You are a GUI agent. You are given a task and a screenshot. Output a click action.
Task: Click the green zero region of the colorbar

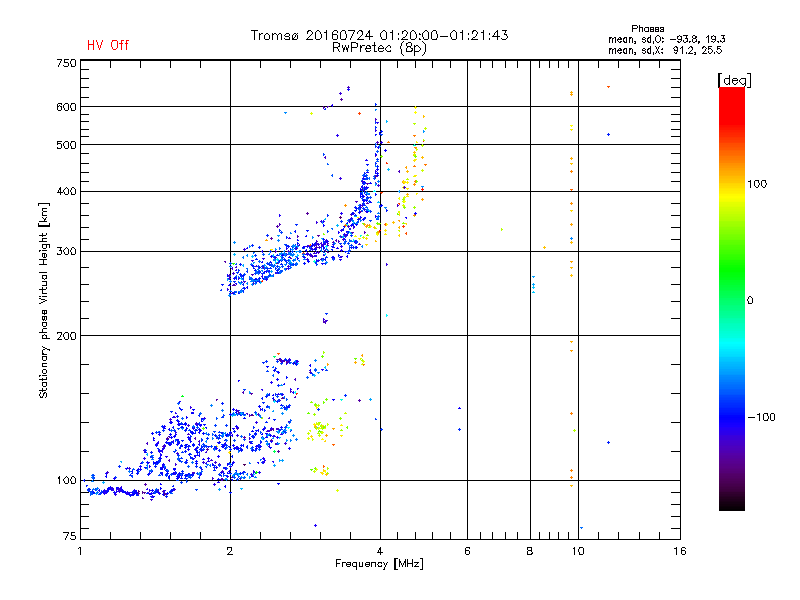pyautogui.click(x=731, y=300)
